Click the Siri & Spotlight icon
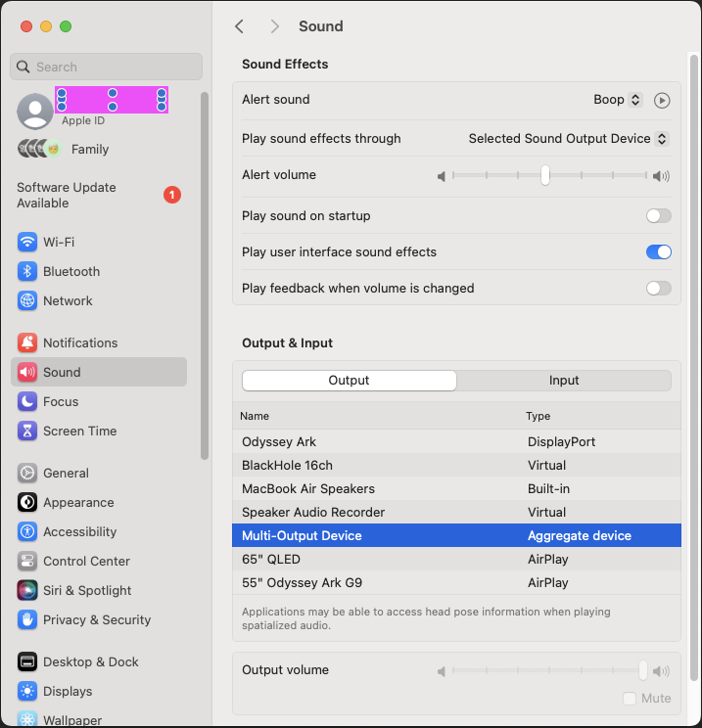This screenshot has width=702, height=728. (27, 590)
